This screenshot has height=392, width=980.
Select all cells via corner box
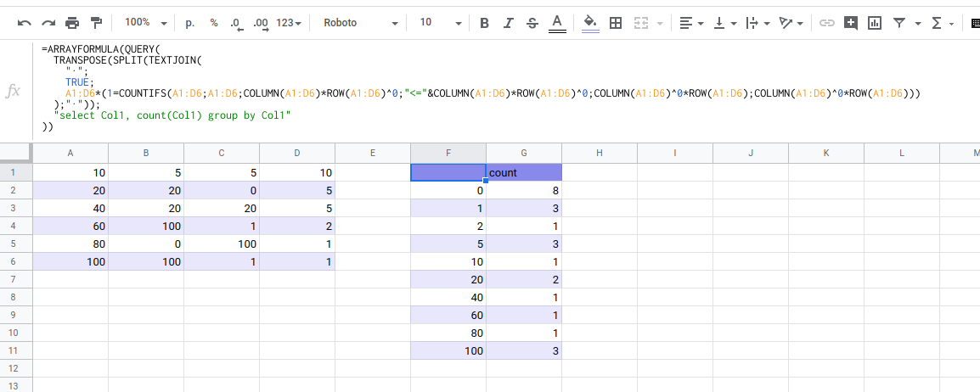click(x=15, y=153)
